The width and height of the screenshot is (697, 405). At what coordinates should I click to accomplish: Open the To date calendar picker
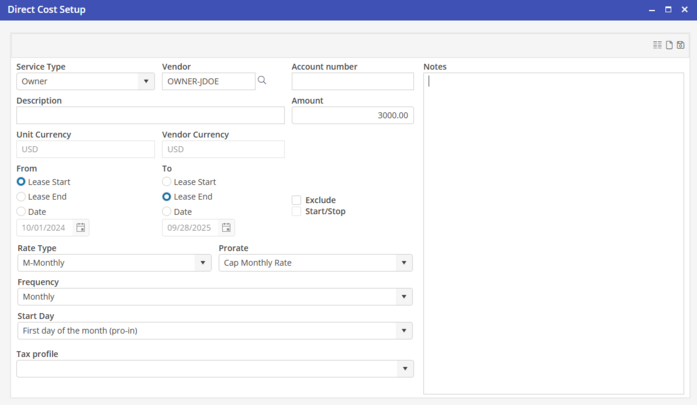226,228
